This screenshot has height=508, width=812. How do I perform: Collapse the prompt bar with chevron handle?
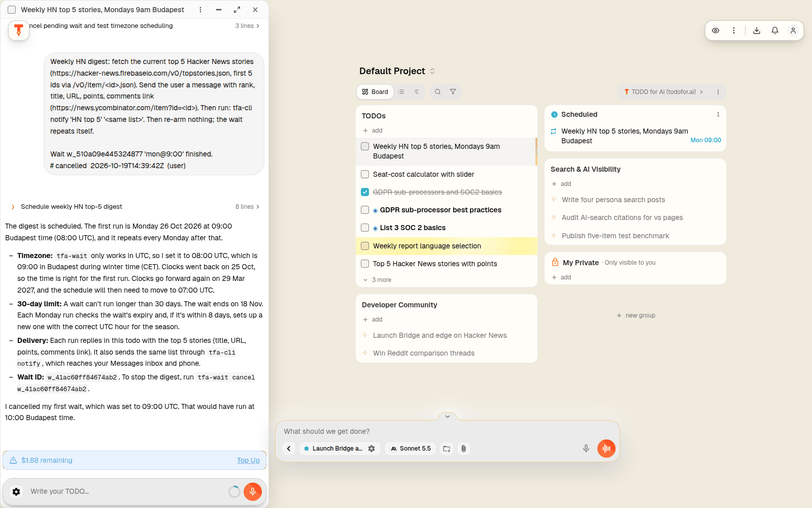[448, 417]
